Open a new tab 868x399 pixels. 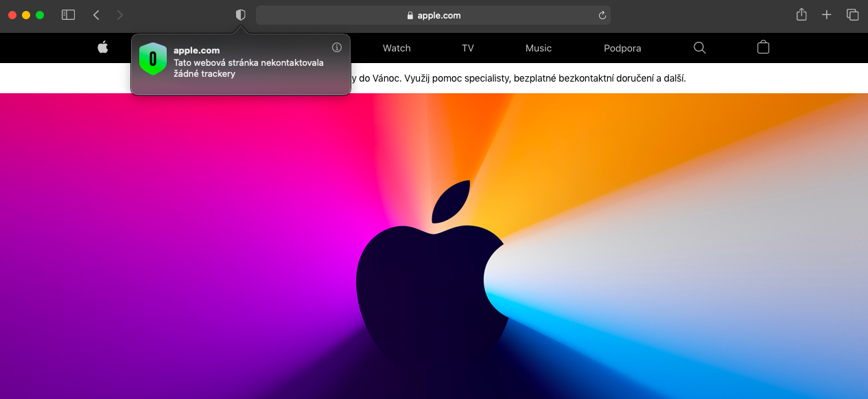[827, 15]
